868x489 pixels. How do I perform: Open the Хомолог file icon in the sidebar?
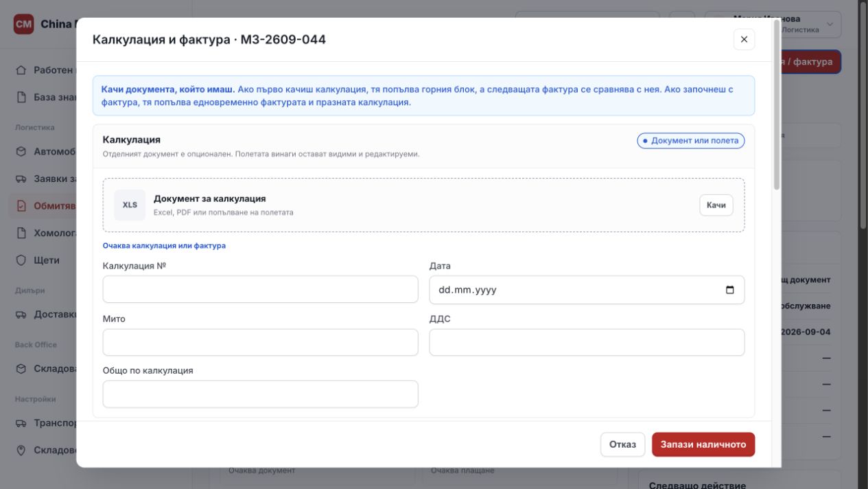pyautogui.click(x=21, y=233)
